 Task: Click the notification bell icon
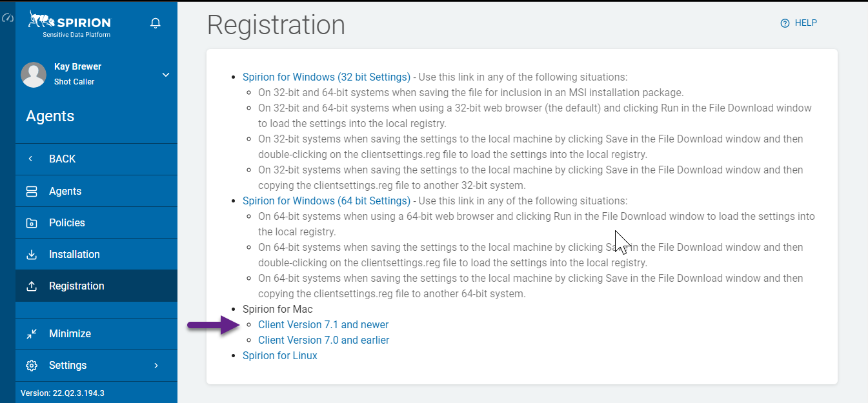click(x=155, y=24)
